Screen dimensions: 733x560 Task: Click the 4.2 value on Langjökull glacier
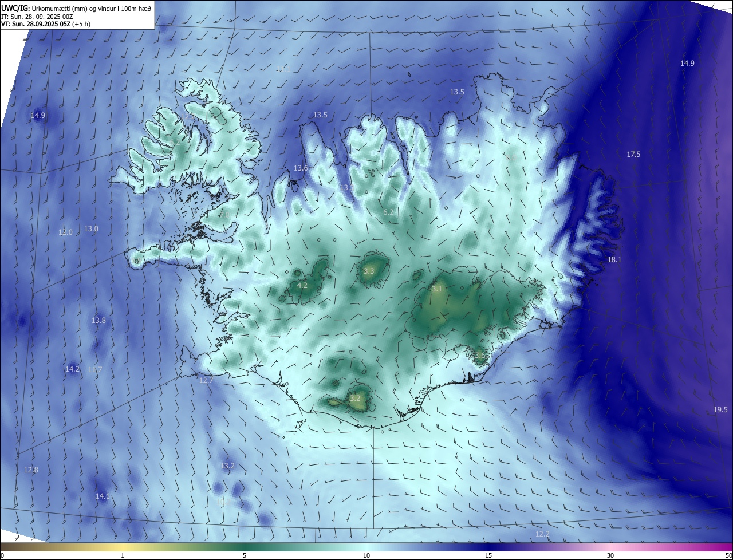coord(303,285)
